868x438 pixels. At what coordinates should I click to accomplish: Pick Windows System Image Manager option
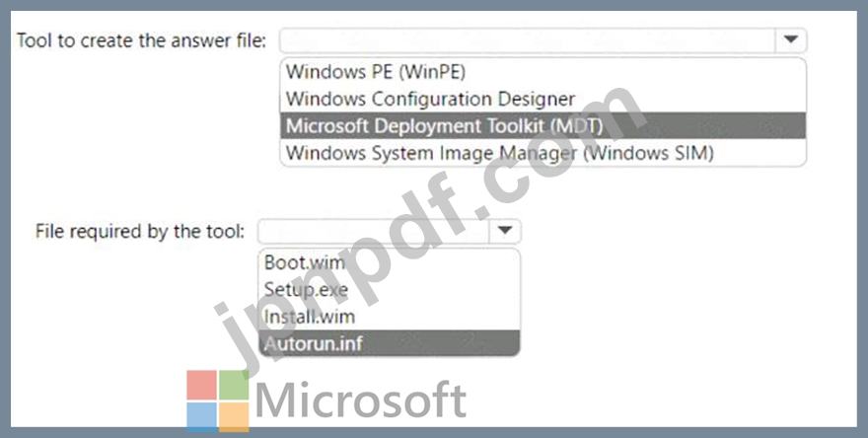pos(542,152)
